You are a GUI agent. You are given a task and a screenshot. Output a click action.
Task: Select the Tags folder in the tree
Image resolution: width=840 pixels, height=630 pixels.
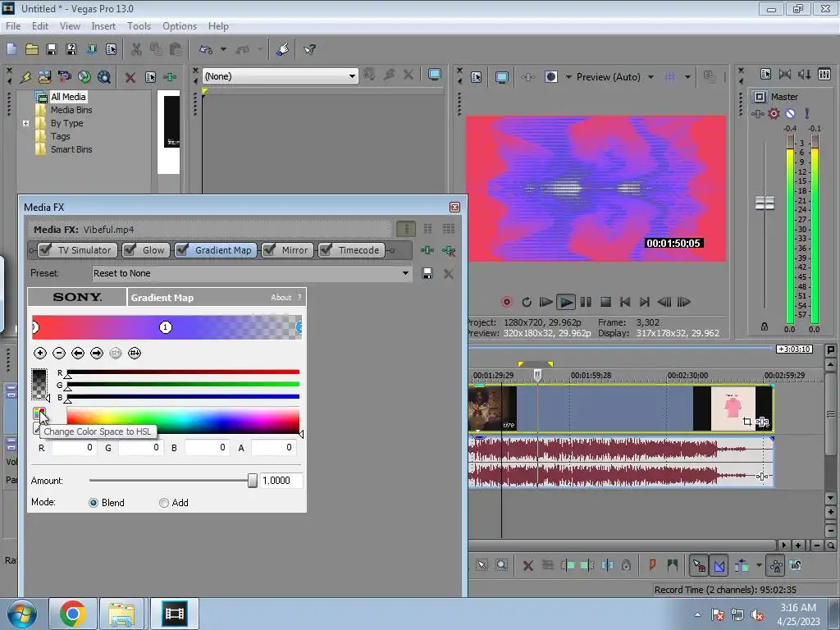click(x=60, y=136)
